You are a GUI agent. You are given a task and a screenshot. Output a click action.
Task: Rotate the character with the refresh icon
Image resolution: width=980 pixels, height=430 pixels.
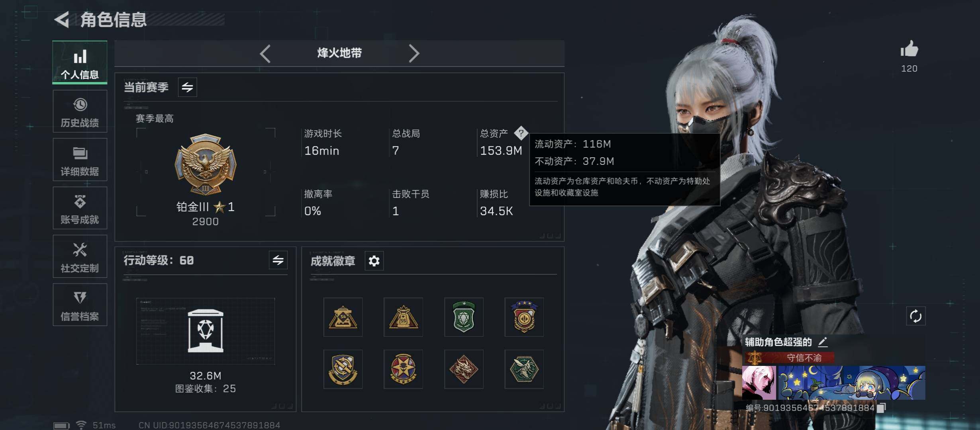pos(915,317)
